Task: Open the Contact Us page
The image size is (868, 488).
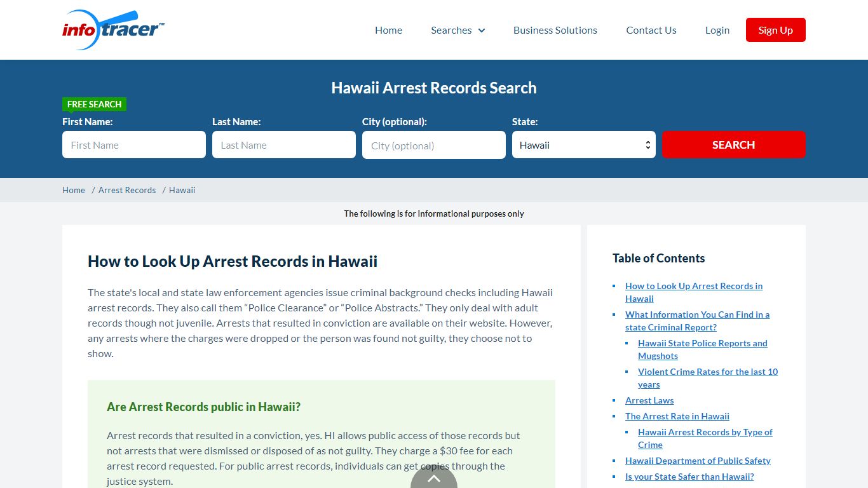Action: point(651,30)
